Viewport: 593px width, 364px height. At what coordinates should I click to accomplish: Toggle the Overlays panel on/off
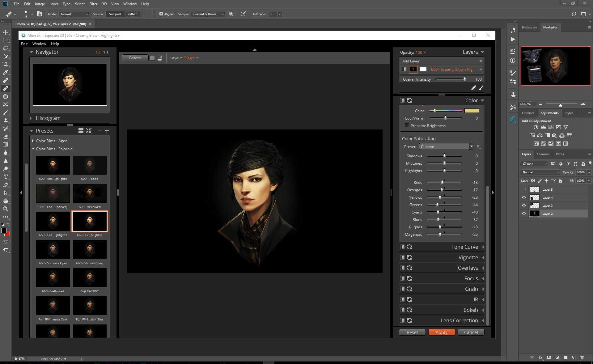coord(402,268)
